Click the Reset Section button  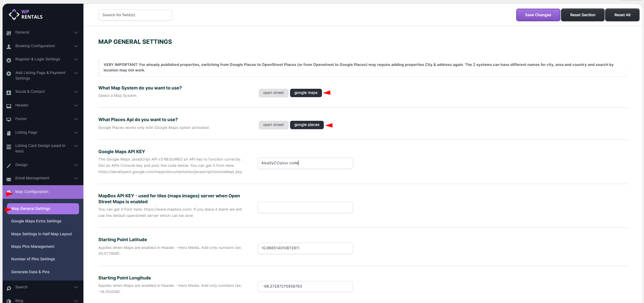[582, 15]
